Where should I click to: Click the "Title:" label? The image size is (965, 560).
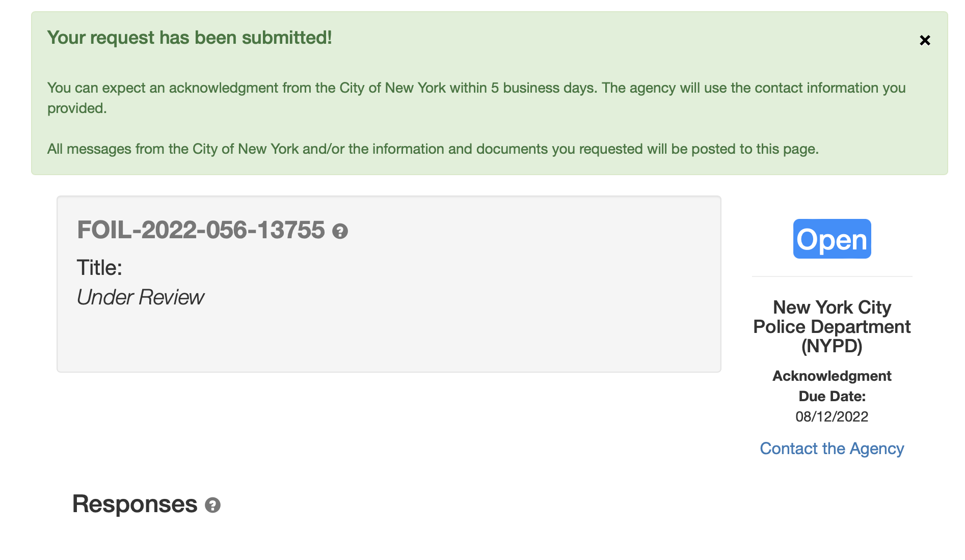pos(99,268)
